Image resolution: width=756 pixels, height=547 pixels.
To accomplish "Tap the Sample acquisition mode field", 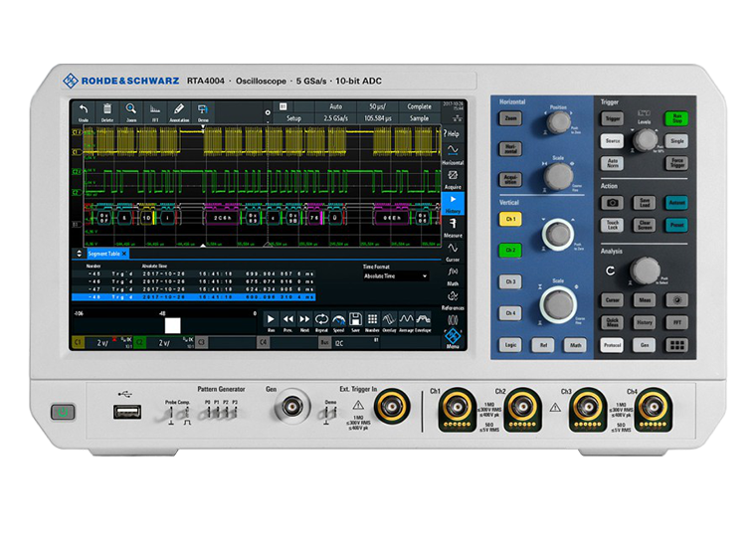I will 419,118.
